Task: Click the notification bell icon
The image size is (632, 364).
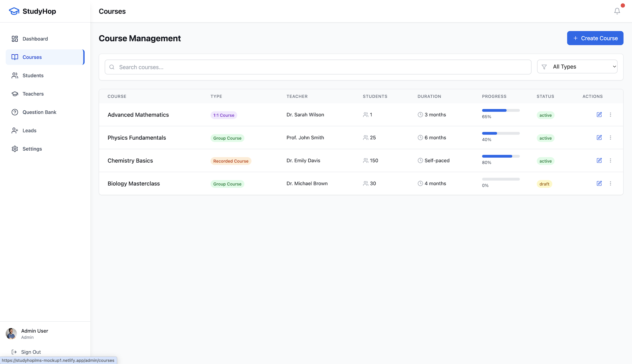Action: tap(617, 11)
